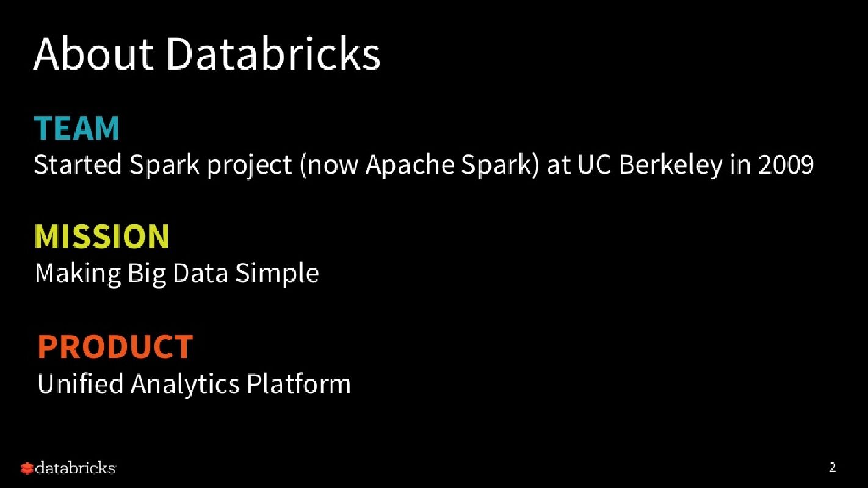Click the word at before UC Berkeley
Image resolution: width=868 pixels, height=488 pixels.
[558, 166]
